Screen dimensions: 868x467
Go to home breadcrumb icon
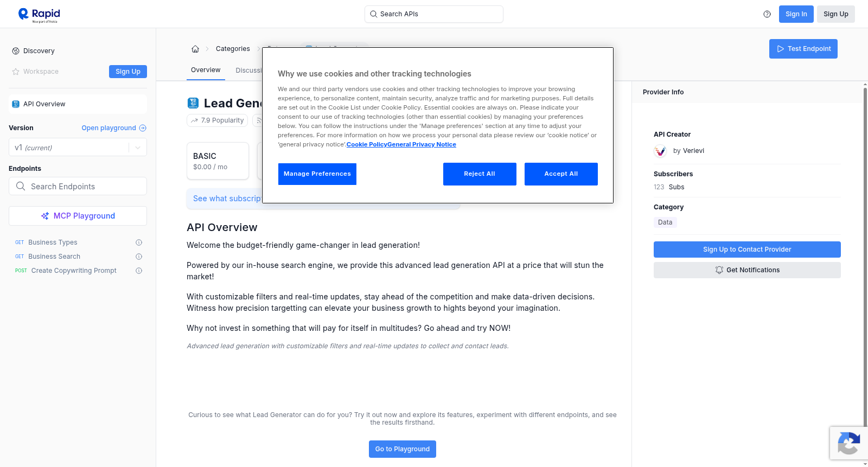[x=195, y=49]
